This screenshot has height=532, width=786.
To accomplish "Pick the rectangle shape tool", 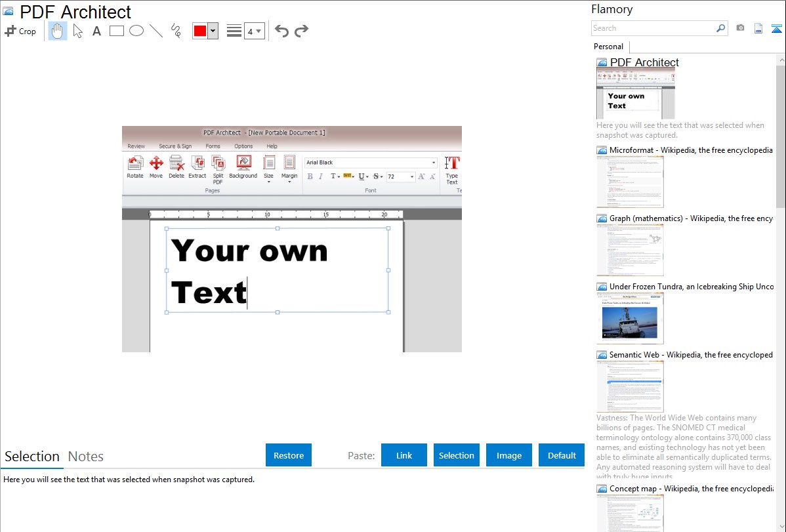I will pyautogui.click(x=117, y=31).
